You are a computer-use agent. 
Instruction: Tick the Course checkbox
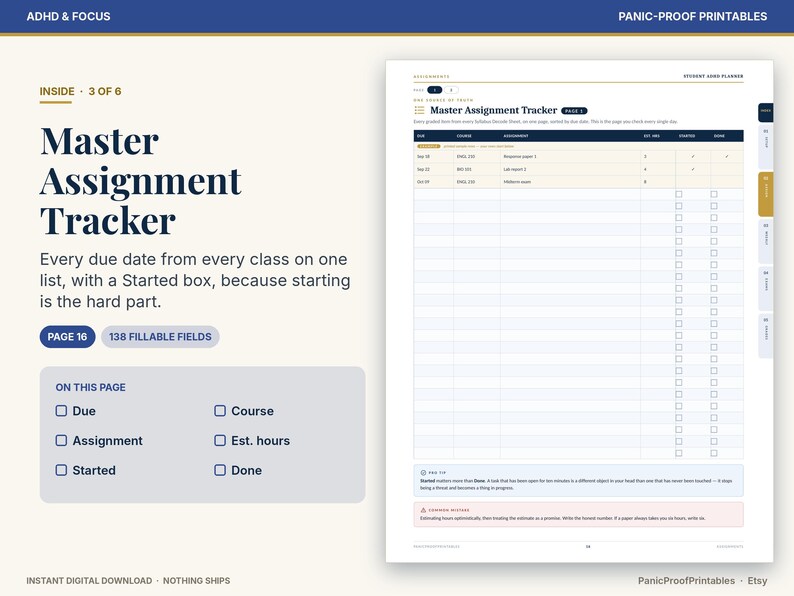pyautogui.click(x=220, y=411)
